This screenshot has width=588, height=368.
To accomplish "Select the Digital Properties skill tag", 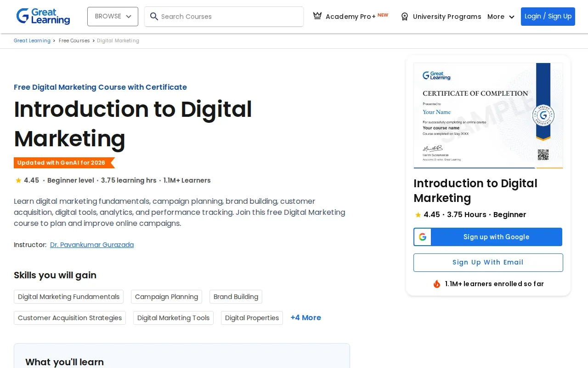I will point(252,318).
